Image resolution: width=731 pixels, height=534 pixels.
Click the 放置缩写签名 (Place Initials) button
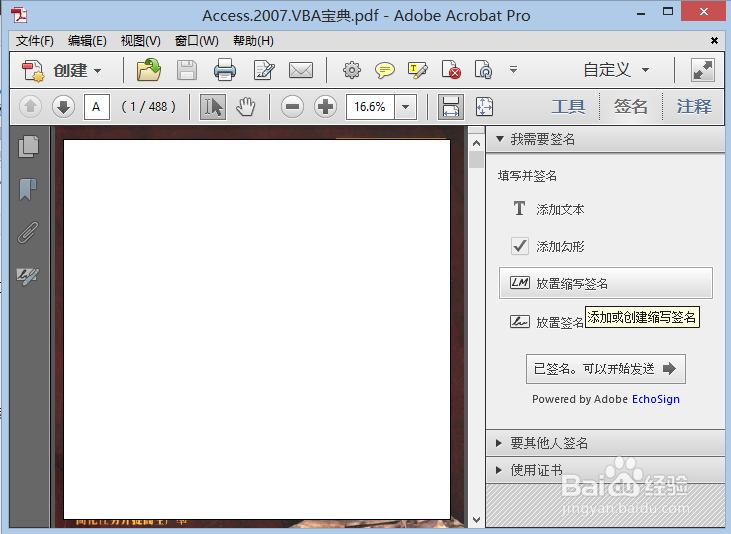point(606,283)
